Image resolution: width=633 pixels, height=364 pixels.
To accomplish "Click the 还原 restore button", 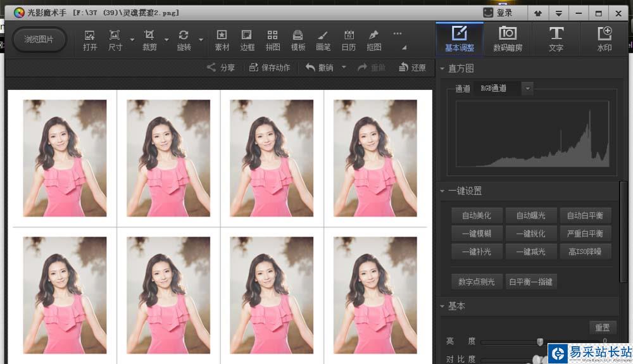I will click(412, 67).
